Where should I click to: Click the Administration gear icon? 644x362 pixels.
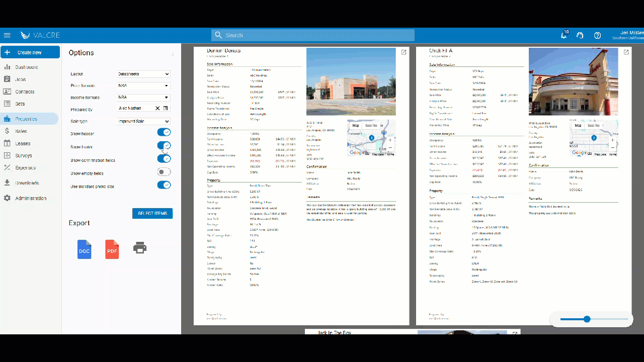pyautogui.click(x=7, y=198)
